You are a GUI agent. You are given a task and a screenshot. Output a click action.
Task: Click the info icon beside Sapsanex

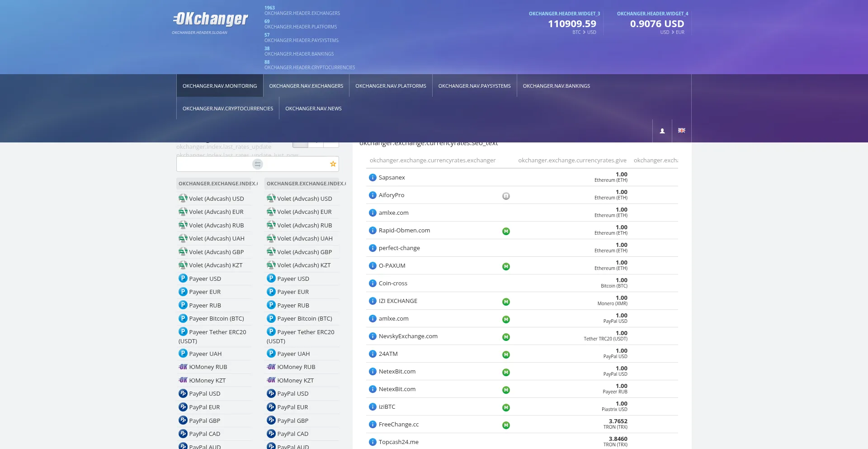373,178
